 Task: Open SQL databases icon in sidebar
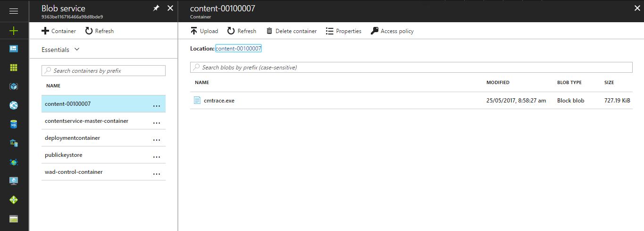[x=14, y=124]
